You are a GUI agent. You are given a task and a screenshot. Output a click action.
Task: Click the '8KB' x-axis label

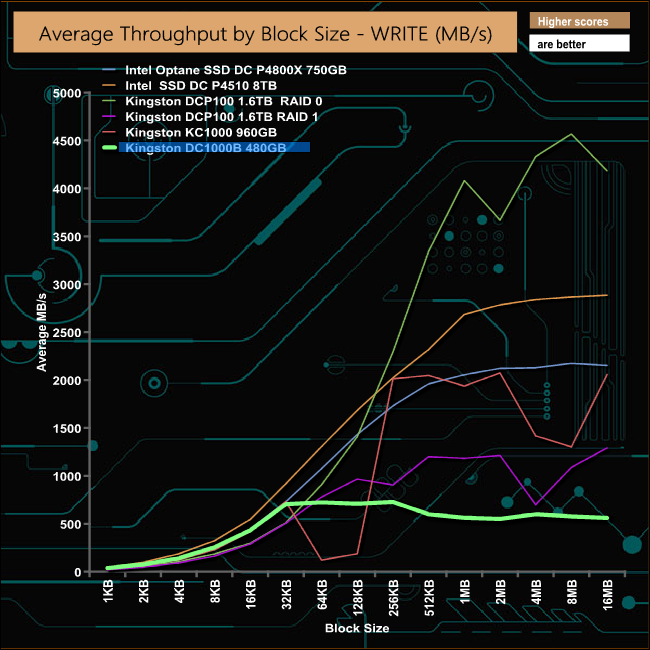pos(215,592)
